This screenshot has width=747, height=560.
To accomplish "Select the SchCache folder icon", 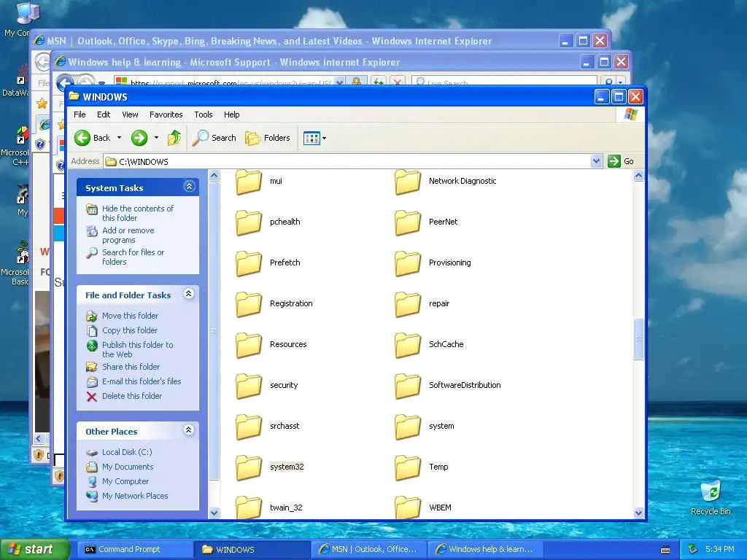I will [x=408, y=345].
